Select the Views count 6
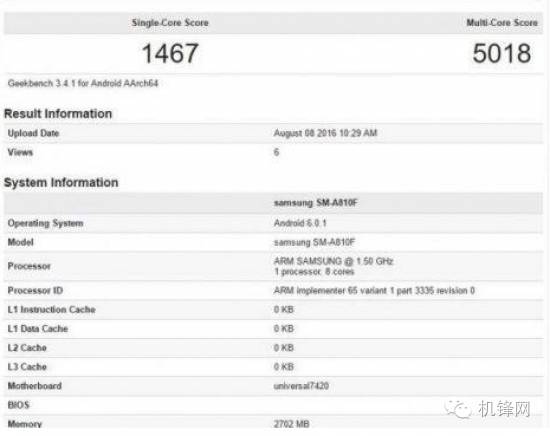Screen dimensions: 550x436 click(x=276, y=152)
